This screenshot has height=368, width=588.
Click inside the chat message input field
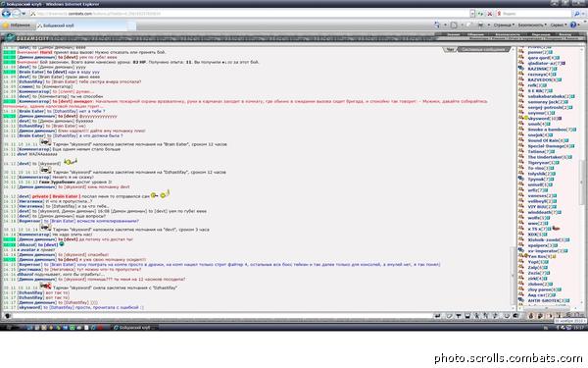pyautogui.click(x=222, y=316)
